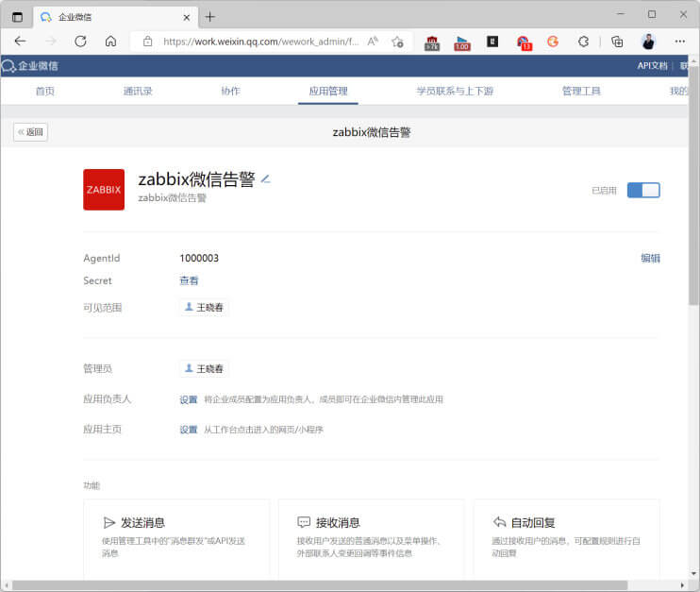
Task: Open the 发送消息 feature card title
Action: pos(142,522)
